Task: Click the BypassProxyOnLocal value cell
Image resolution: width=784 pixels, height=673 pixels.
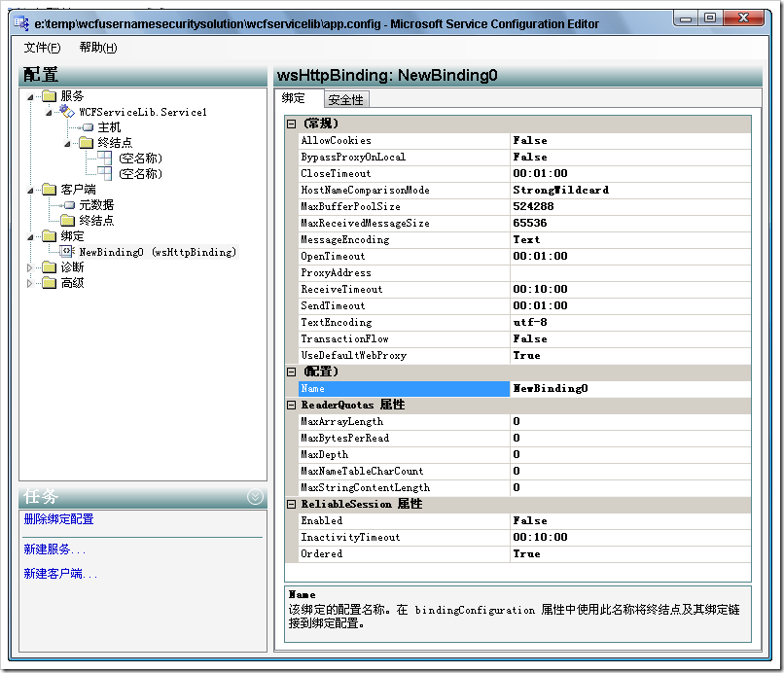Action: [630, 157]
